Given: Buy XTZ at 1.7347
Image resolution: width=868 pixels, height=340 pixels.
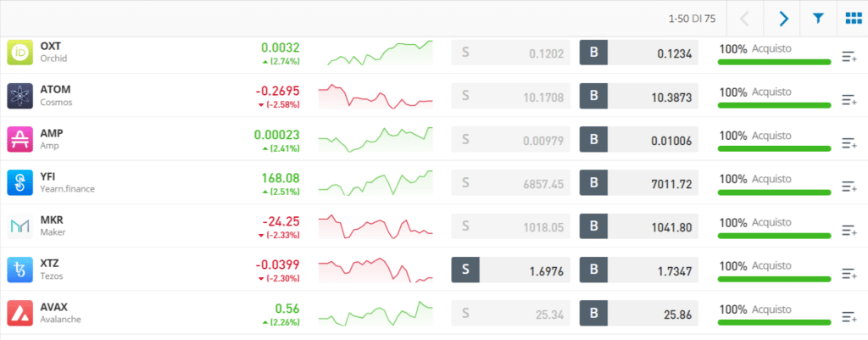Looking at the screenshot, I should coord(639,270).
